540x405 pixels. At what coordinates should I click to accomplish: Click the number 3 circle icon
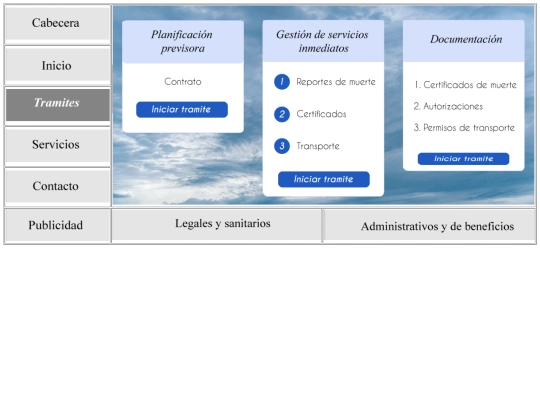tap(282, 146)
